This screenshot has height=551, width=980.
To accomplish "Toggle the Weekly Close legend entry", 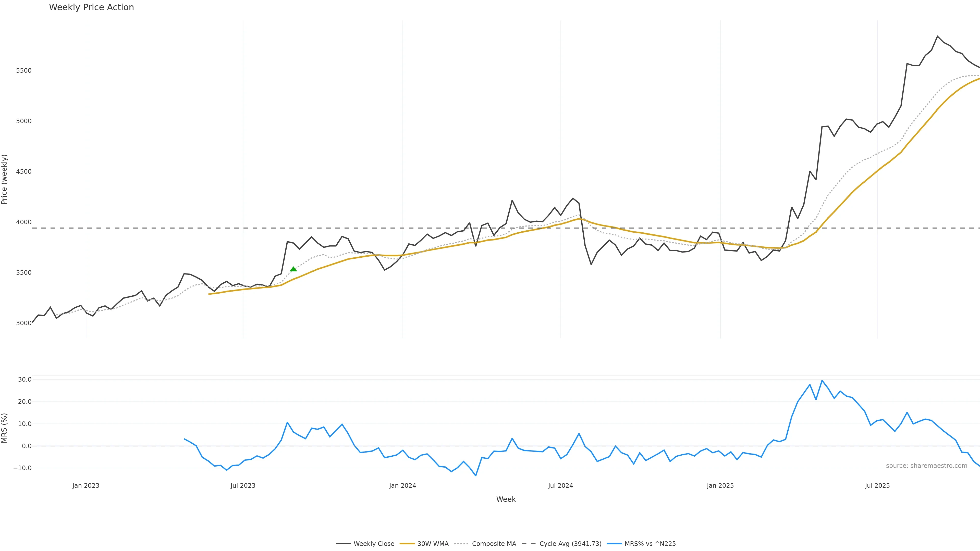I will coord(374,544).
